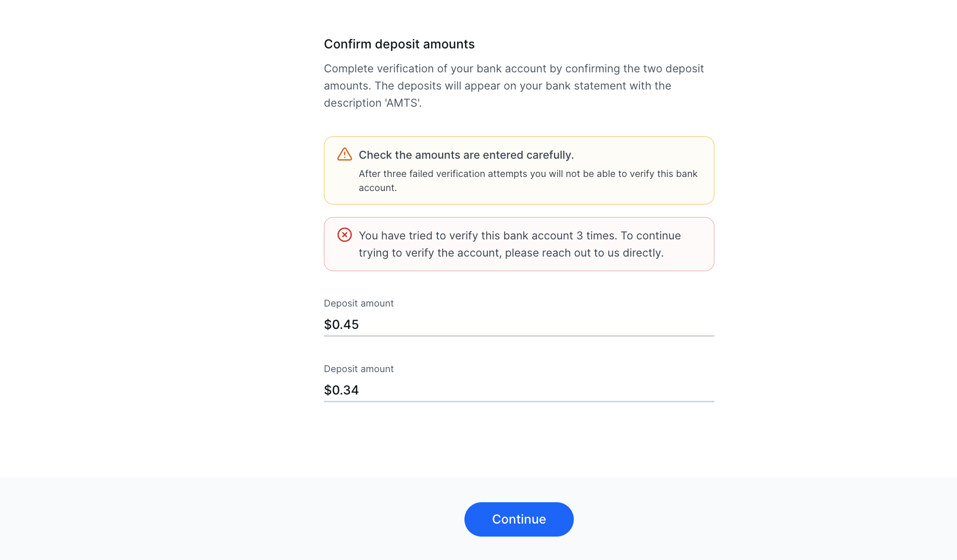Click the Continue button

click(x=519, y=519)
